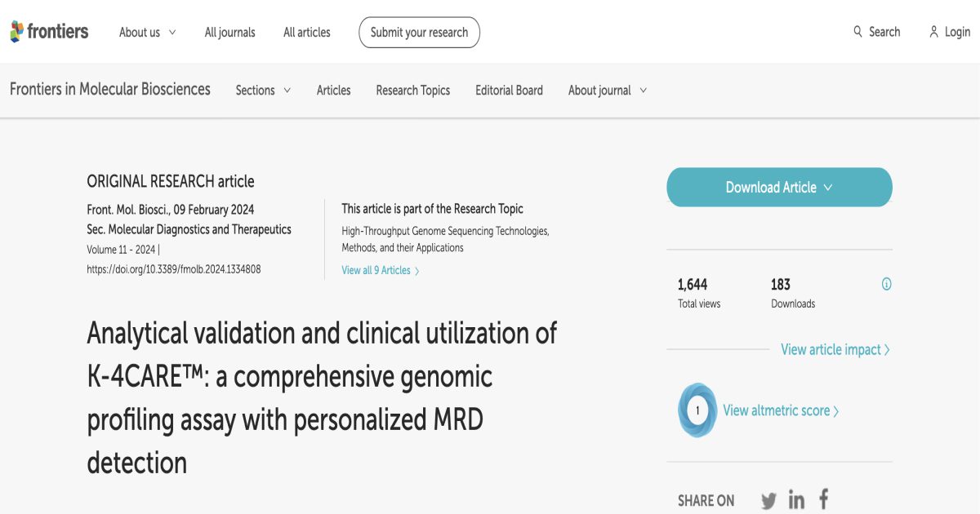The image size is (980, 514).
Task: Click View all 9 Articles link
Action: pos(379,270)
